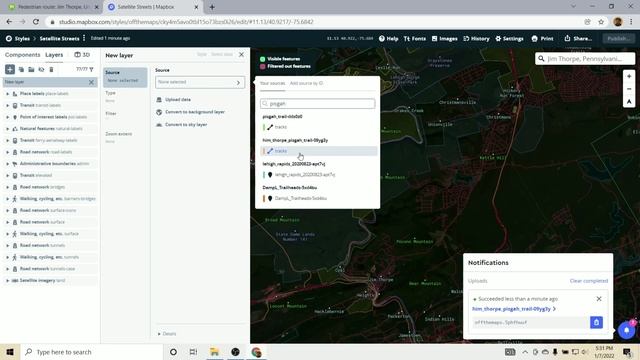Expand the Details section

tap(167, 333)
